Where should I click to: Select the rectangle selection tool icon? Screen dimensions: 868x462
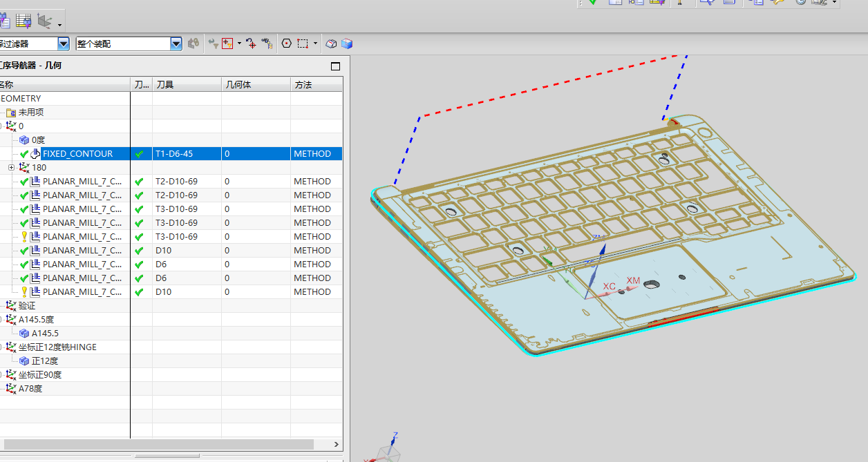(x=303, y=44)
